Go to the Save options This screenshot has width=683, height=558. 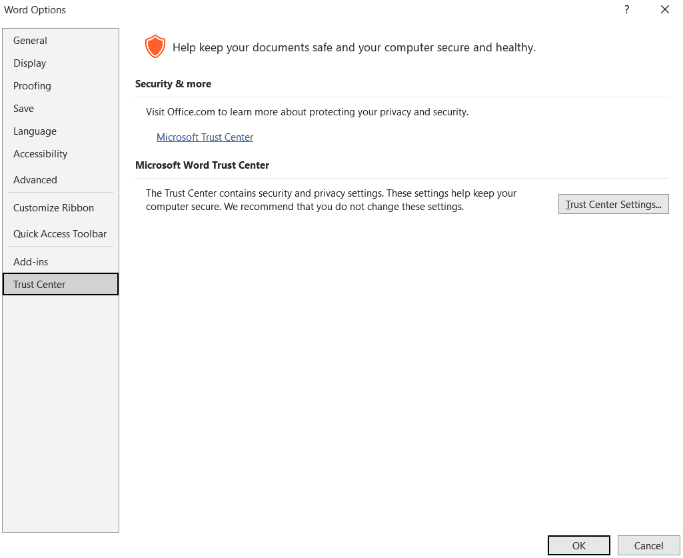(24, 108)
